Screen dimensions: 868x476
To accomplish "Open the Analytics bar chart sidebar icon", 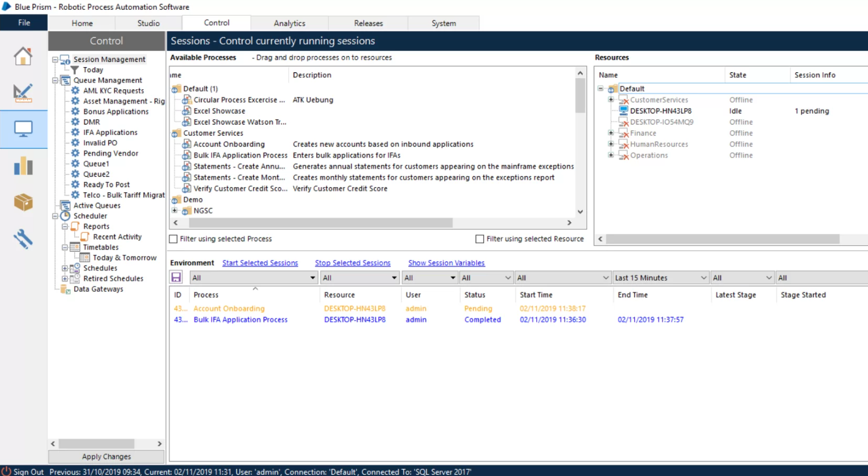I will pos(23,166).
